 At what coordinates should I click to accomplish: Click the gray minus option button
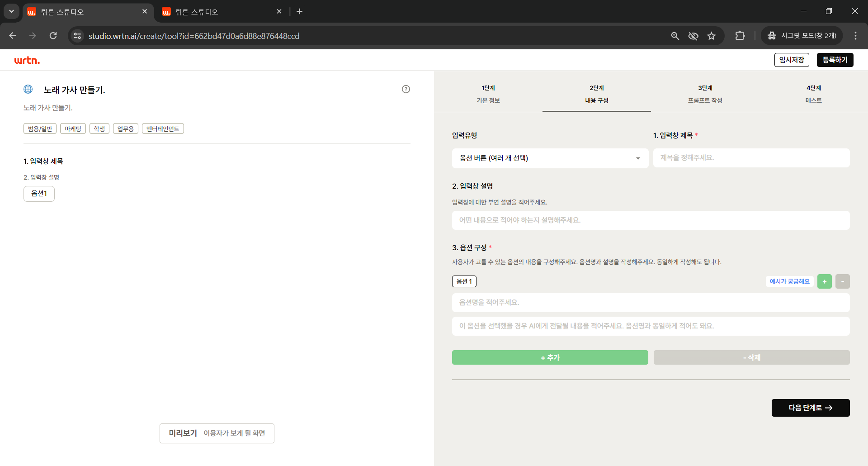[x=843, y=281]
